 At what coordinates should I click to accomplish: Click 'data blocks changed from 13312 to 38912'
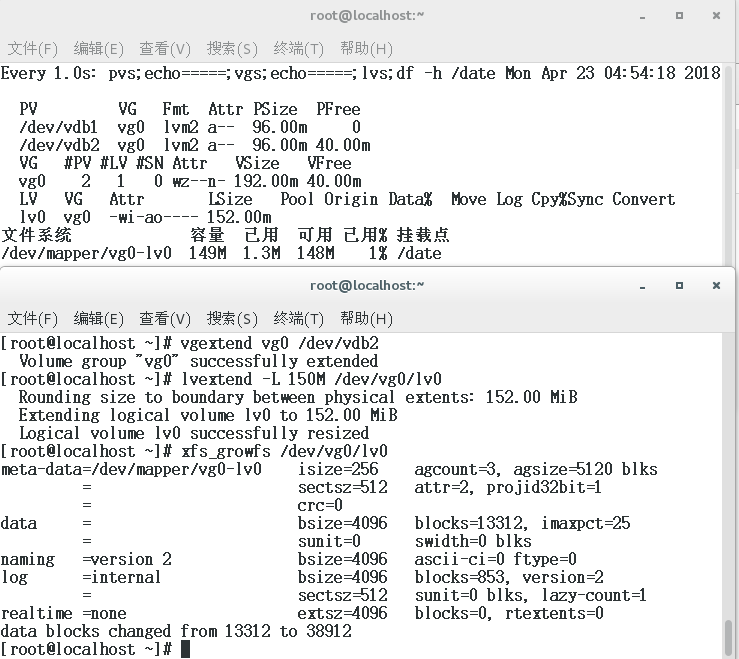(176, 631)
